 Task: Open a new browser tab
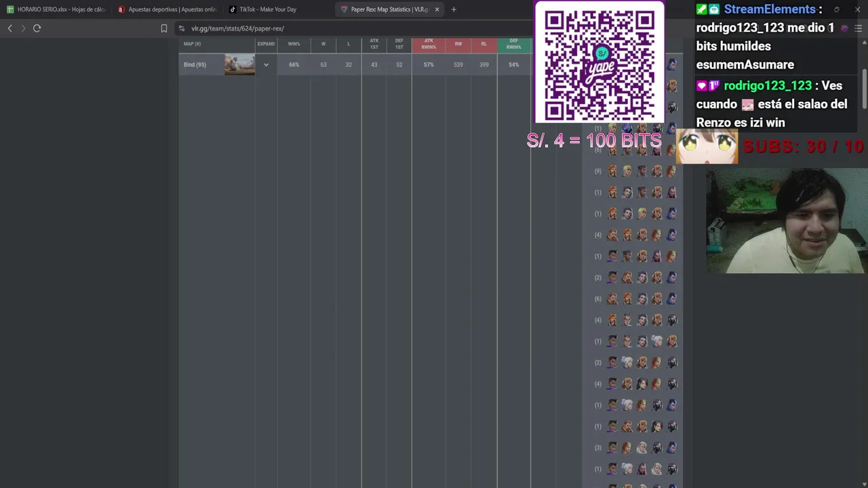[x=454, y=9]
